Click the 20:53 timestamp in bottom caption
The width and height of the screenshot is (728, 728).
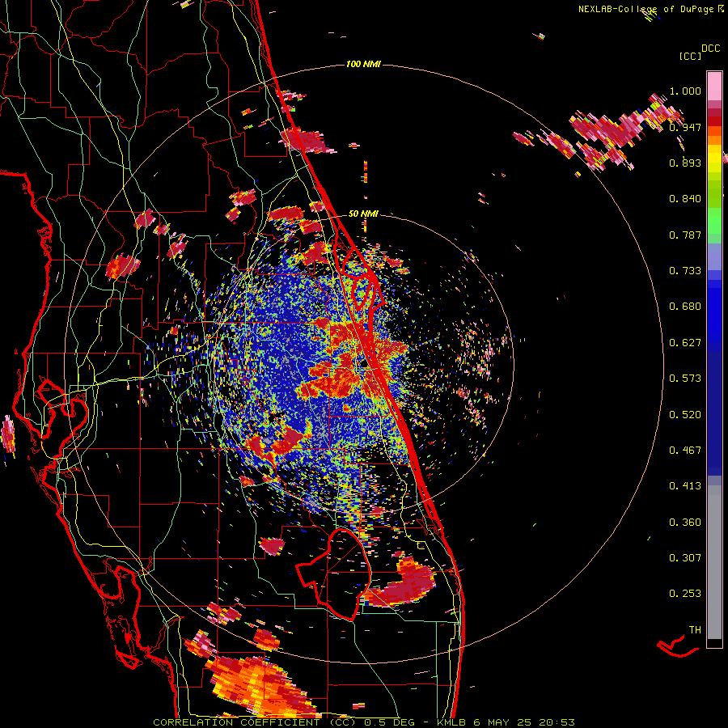click(x=557, y=722)
